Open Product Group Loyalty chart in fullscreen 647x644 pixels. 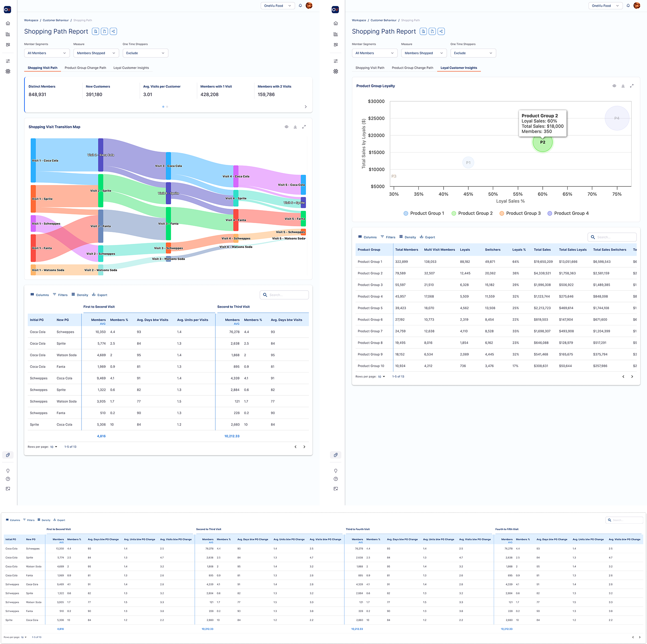pos(632,86)
